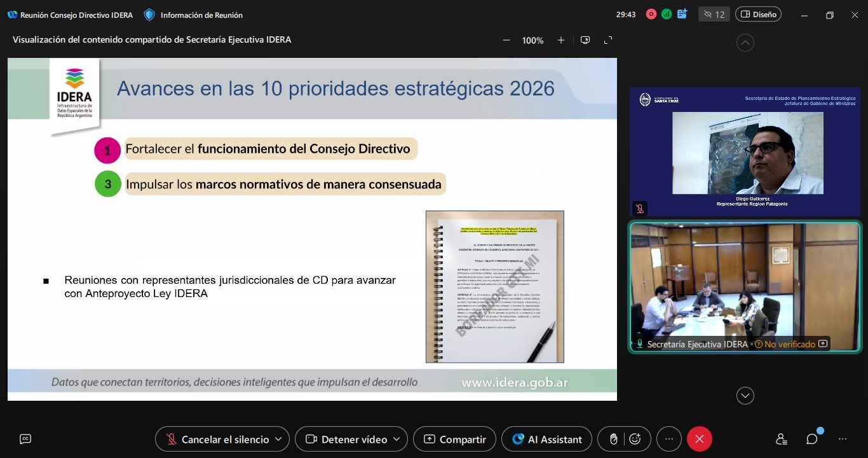Open the AI notes summary icon
The width and height of the screenshot is (868, 458).
(x=682, y=14)
